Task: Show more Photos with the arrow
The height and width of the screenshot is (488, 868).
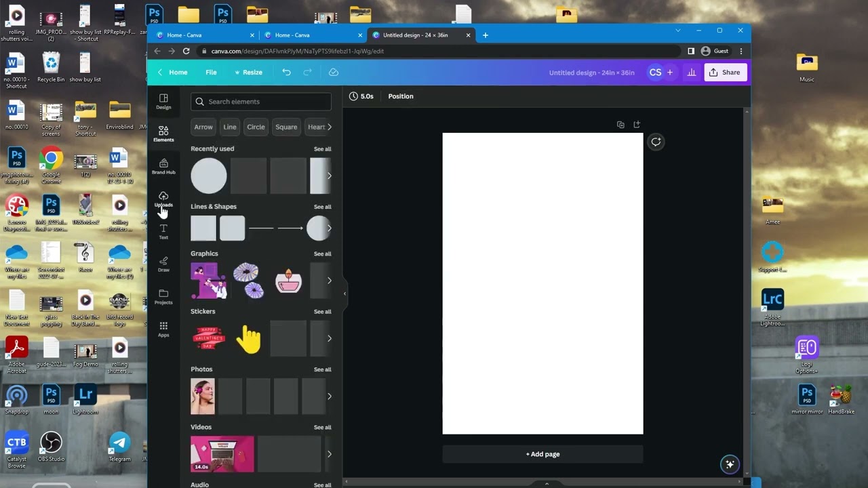Action: tap(330, 396)
